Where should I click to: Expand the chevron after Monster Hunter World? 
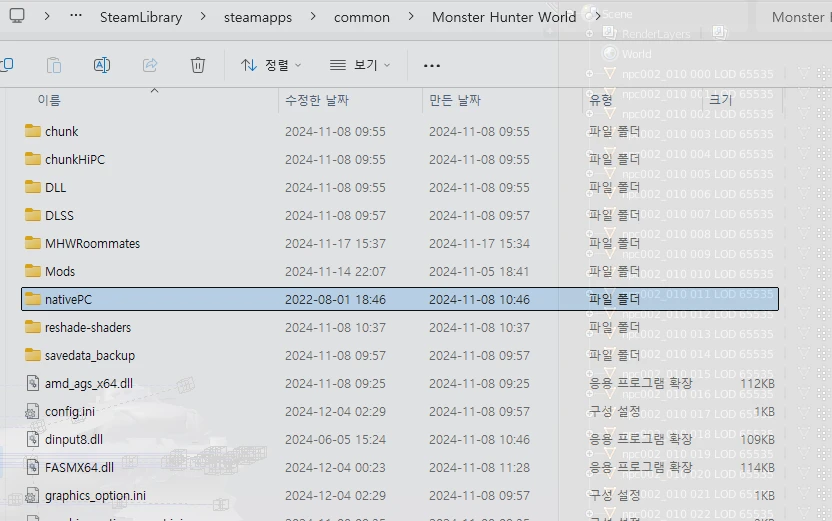tap(598, 16)
